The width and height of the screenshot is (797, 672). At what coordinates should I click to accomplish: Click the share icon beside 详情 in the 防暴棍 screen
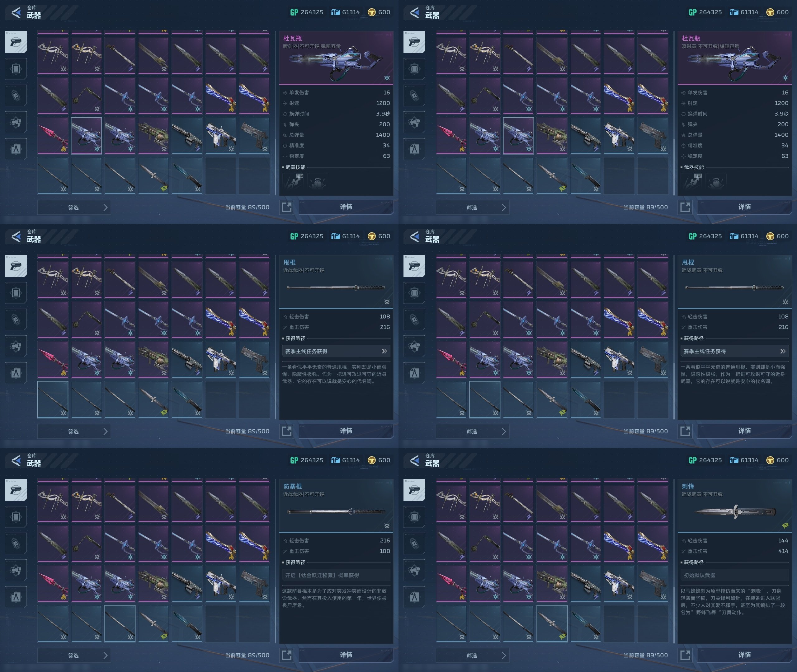click(286, 655)
